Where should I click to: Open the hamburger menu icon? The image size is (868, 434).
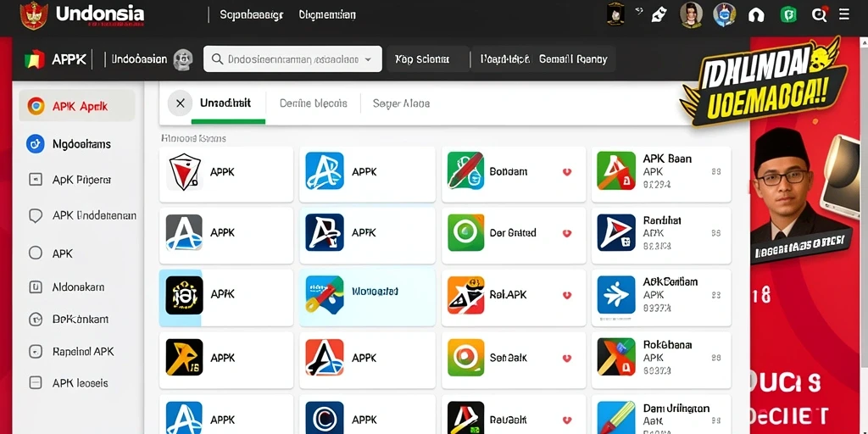[844, 15]
